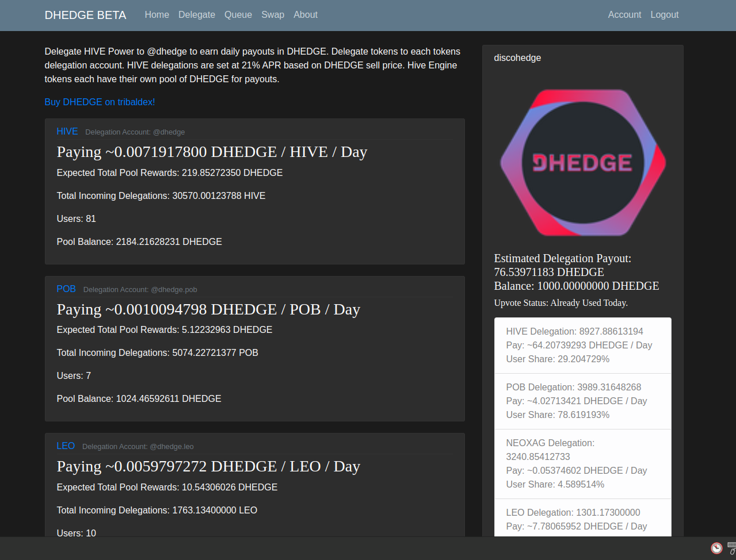Open the Home page from navbar
The width and height of the screenshot is (736, 560).
(x=157, y=15)
